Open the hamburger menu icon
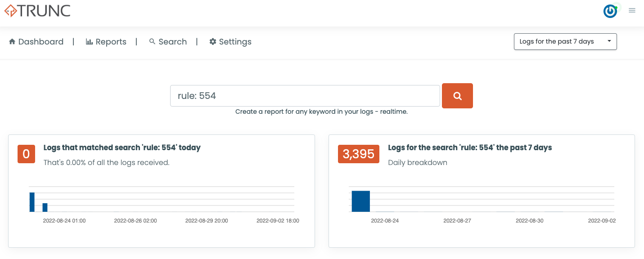This screenshot has height=259, width=644. tap(632, 10)
